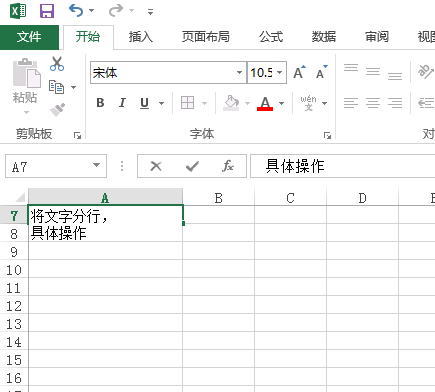
Task: Open the Redo history dropdown arrow
Action: tap(132, 11)
